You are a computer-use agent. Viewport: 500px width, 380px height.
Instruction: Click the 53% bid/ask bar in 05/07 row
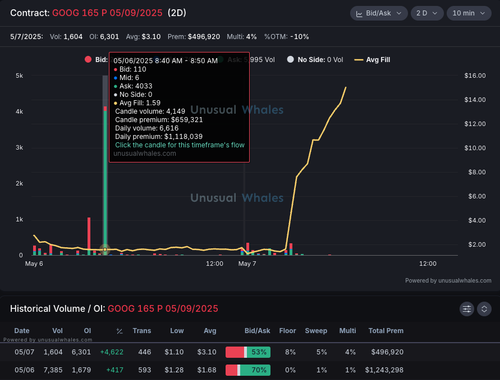click(248, 352)
